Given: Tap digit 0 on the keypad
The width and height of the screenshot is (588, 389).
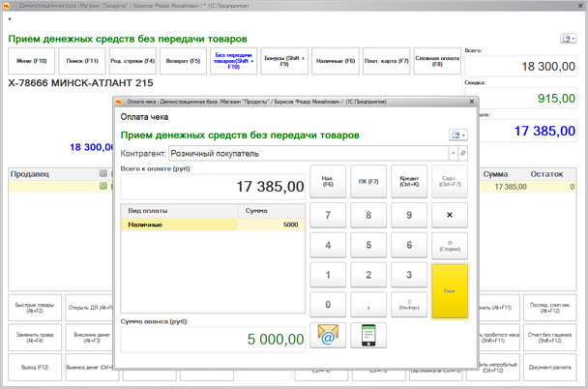Looking at the screenshot, I should point(328,305).
